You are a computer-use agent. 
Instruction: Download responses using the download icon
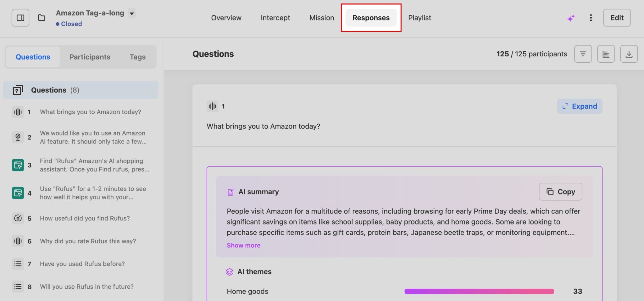629,54
